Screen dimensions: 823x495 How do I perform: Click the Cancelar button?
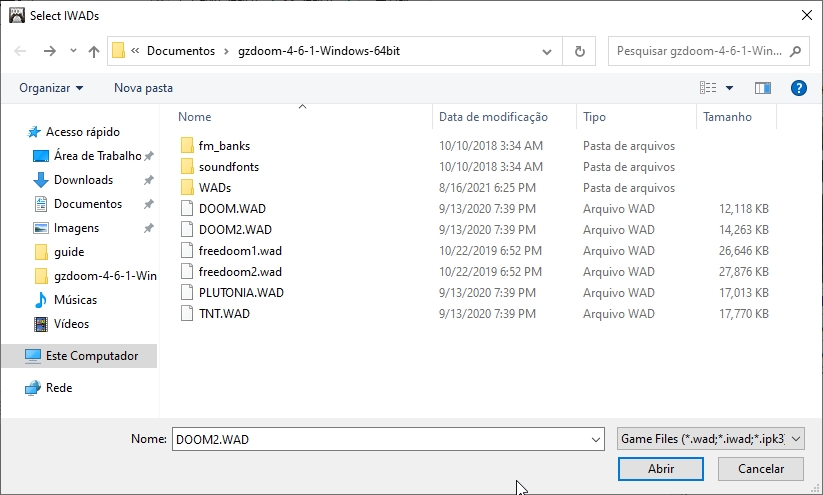[761, 469]
